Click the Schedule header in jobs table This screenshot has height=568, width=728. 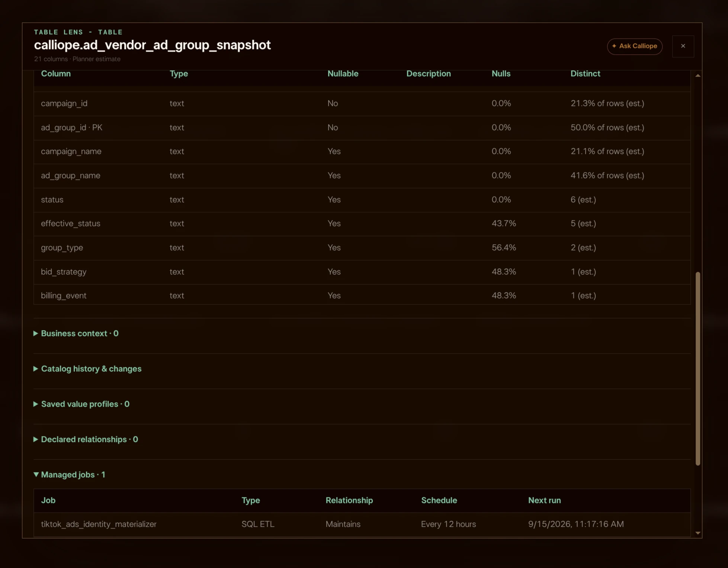pyautogui.click(x=439, y=500)
